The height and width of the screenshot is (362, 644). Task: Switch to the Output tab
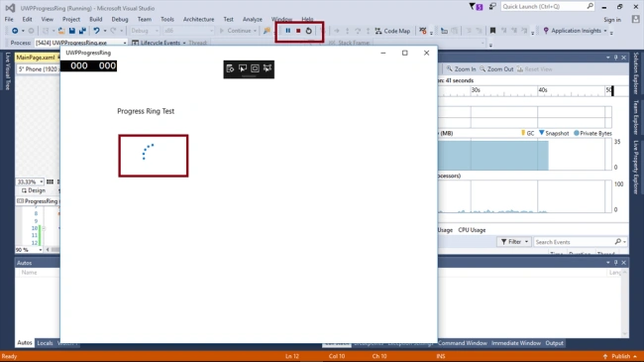coord(554,343)
